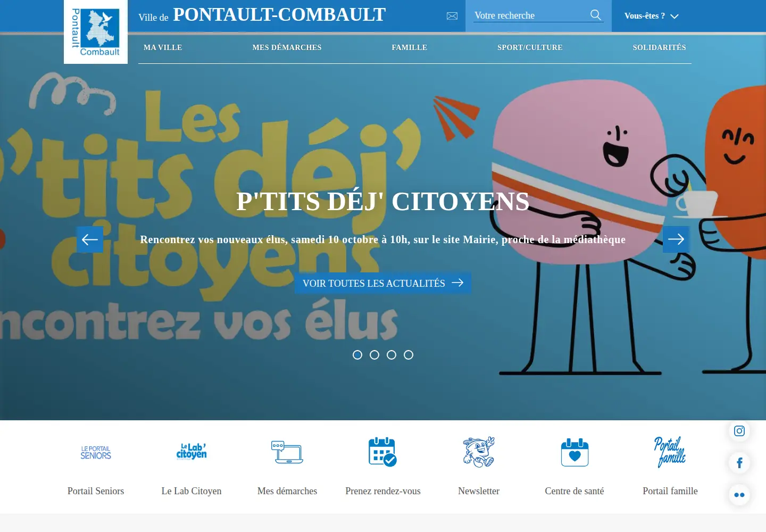This screenshot has width=766, height=532.
Task: Open the Portail famille text link
Action: click(670, 491)
